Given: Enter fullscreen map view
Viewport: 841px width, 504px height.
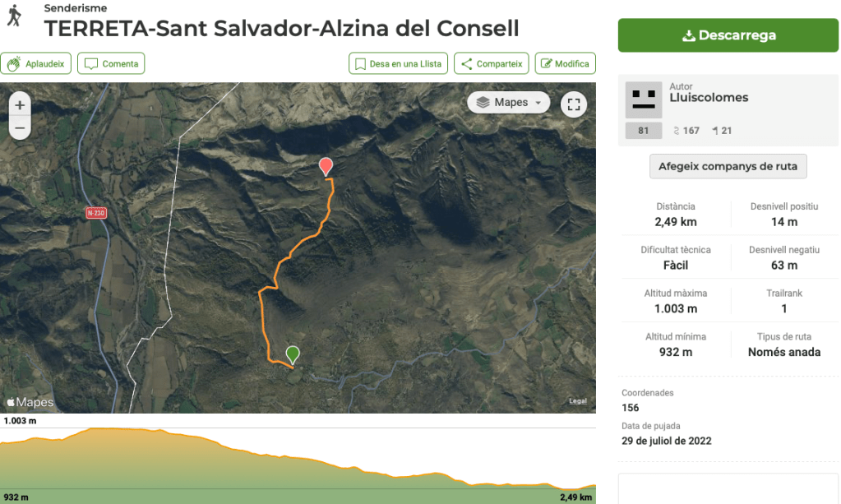Looking at the screenshot, I should tap(574, 104).
